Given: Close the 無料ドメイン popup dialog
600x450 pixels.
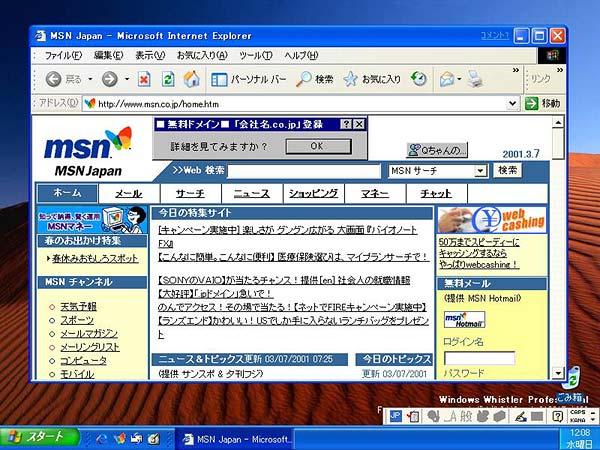Looking at the screenshot, I should (359, 124).
